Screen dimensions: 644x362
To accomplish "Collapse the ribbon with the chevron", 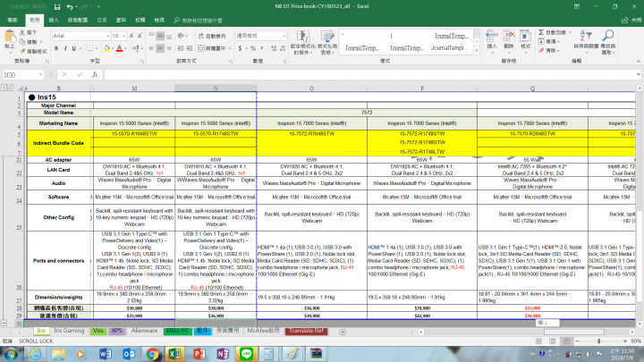I will click(x=639, y=61).
